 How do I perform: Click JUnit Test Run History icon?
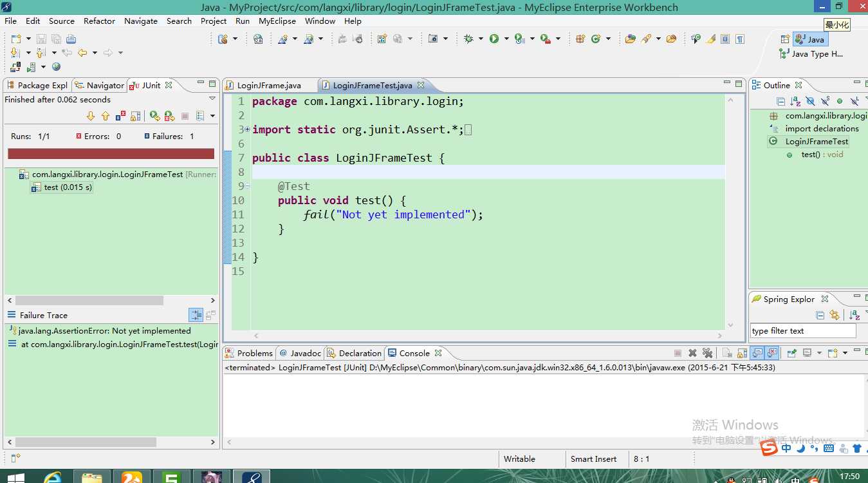pyautogui.click(x=200, y=116)
